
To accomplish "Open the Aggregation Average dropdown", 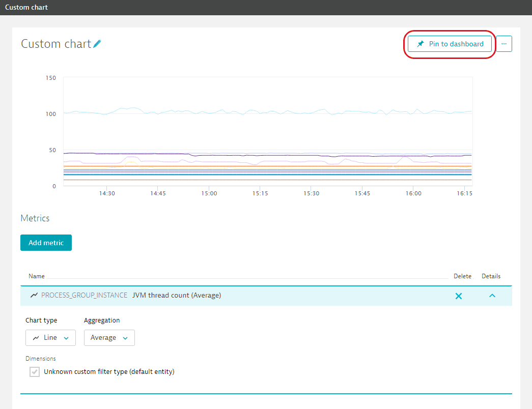I will [x=109, y=338].
